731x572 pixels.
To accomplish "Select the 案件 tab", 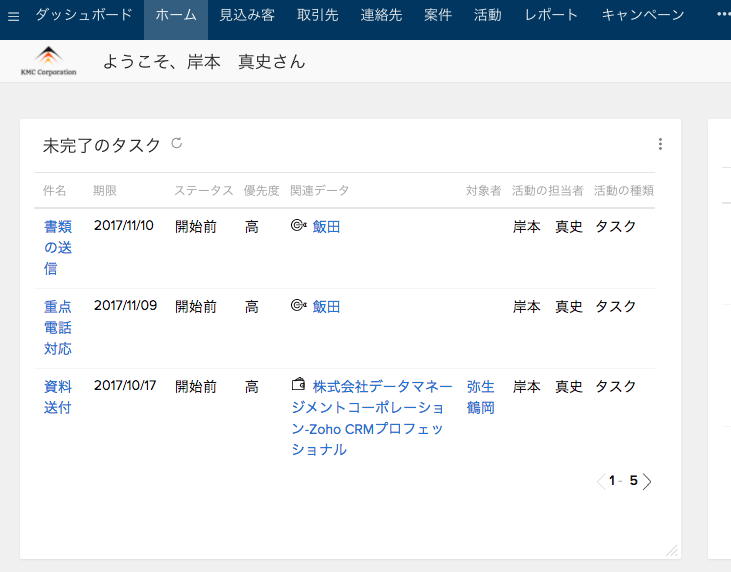I will tap(438, 15).
